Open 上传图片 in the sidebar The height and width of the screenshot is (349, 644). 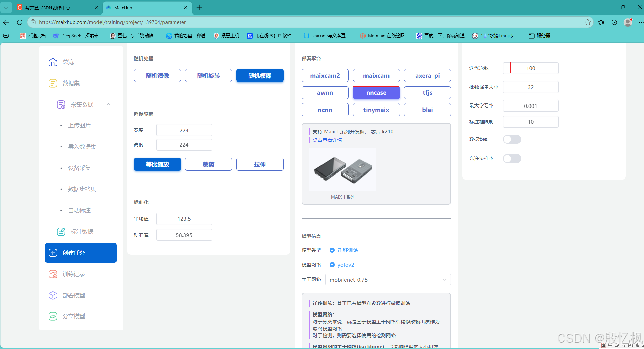tap(79, 125)
